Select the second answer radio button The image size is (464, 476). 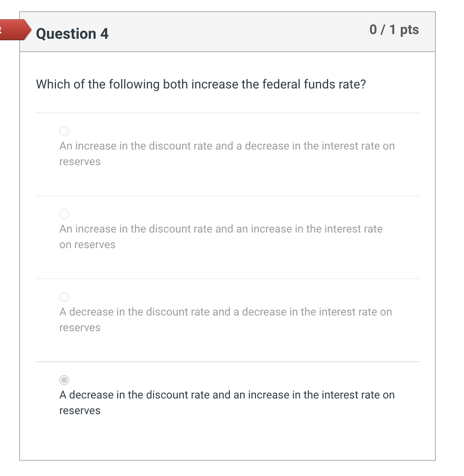coord(64,214)
